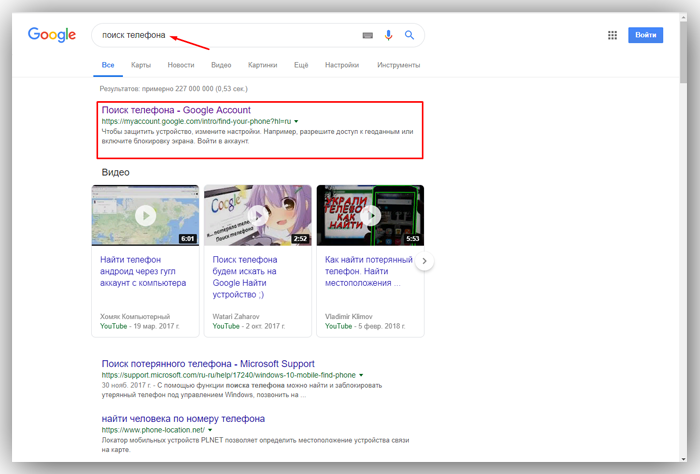Play the anime video thumbnail 2:52
This screenshot has height=474, width=700.
258,216
